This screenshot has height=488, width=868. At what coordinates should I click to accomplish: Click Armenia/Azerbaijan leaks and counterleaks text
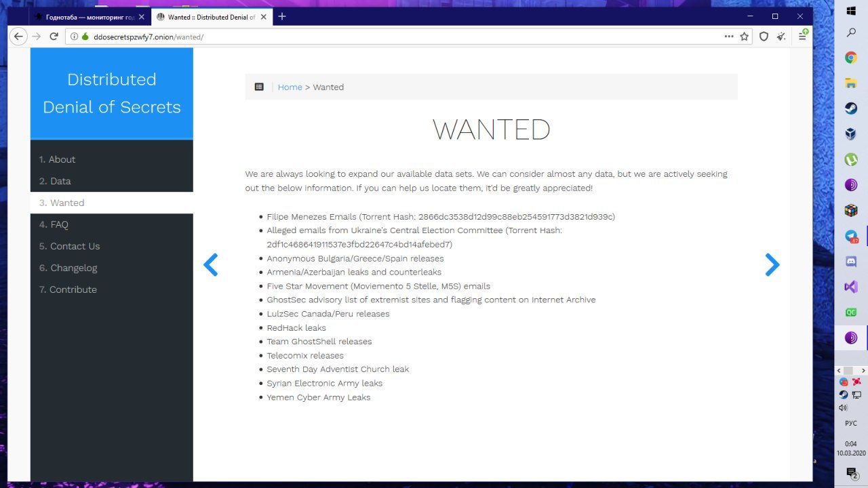click(x=354, y=272)
